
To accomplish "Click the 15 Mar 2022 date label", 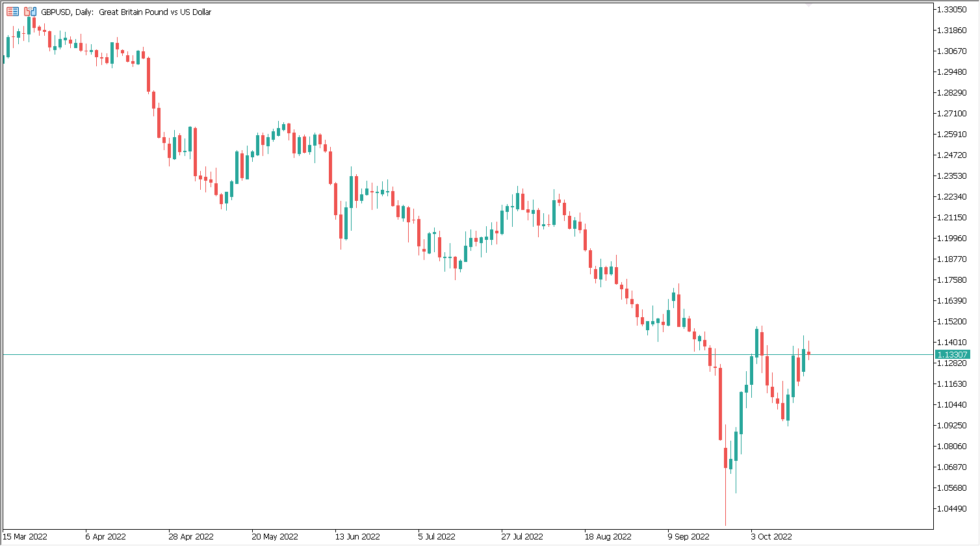I will point(25,537).
